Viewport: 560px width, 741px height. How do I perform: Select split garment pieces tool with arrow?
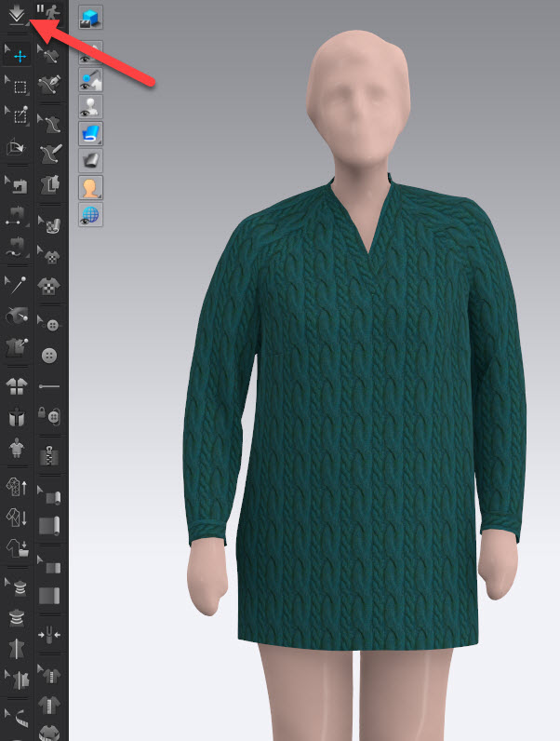(17, 680)
